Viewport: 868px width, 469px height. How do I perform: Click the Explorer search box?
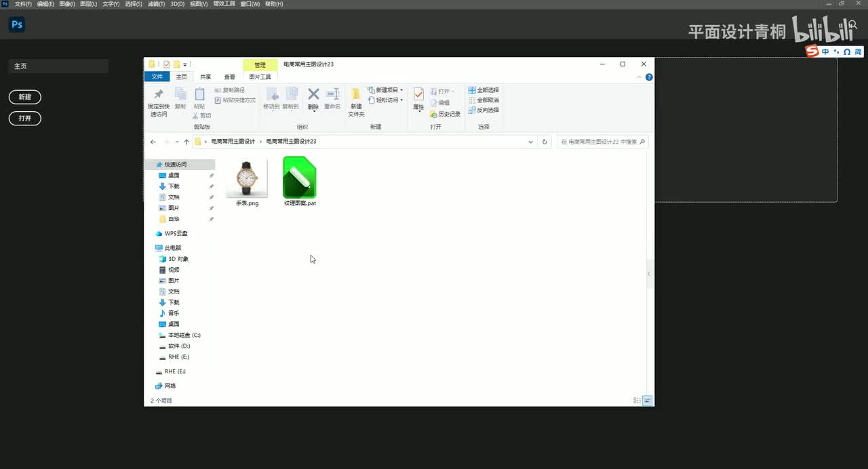[603, 142]
